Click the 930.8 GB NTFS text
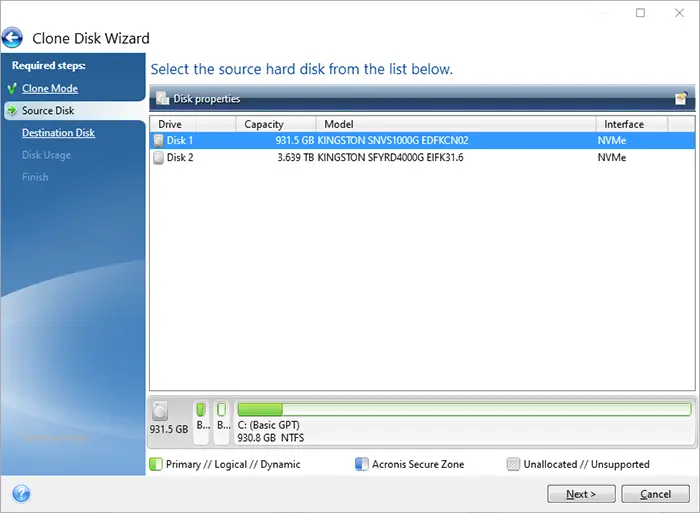The height and width of the screenshot is (513, 700). coord(271,438)
